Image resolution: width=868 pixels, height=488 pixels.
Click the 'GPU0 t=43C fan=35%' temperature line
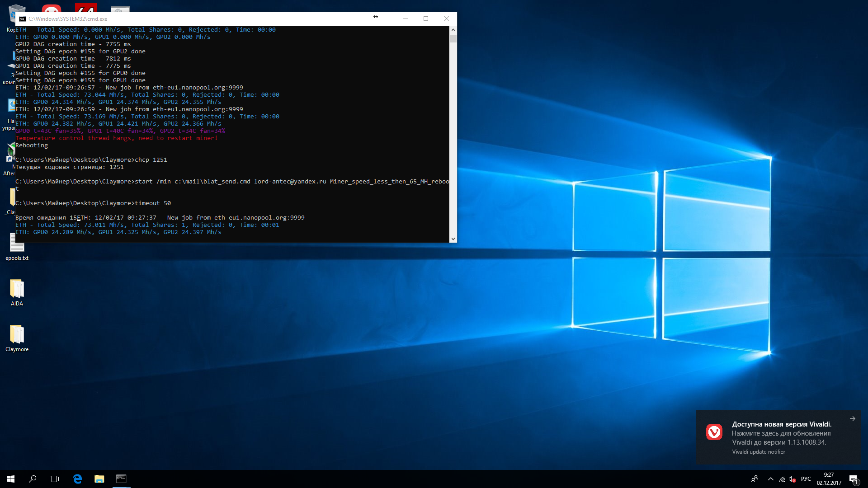click(x=120, y=131)
